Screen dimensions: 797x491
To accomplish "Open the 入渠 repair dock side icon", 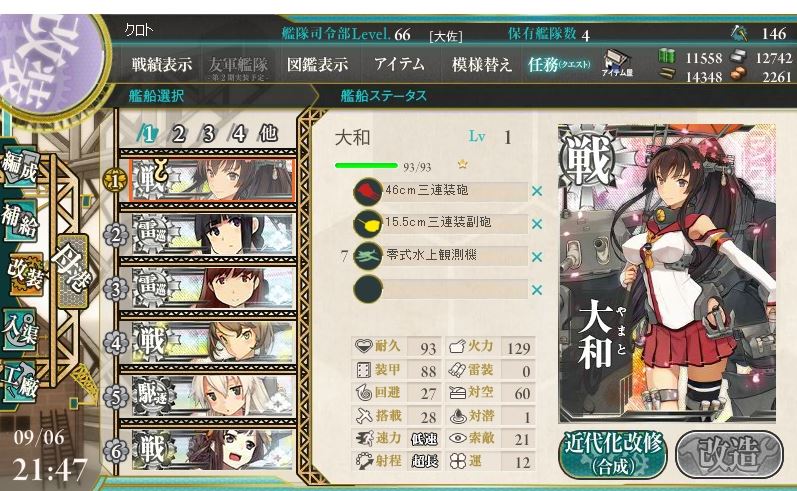I will coord(20,330).
